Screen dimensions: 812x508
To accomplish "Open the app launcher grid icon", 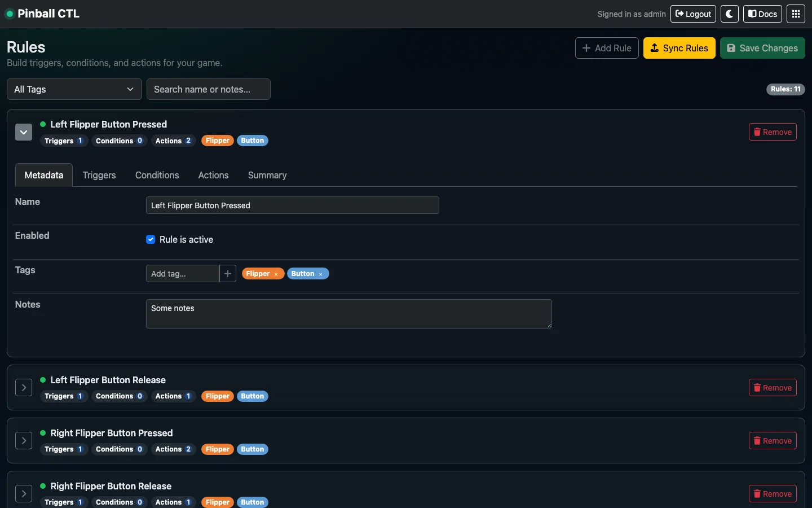I will pyautogui.click(x=796, y=14).
